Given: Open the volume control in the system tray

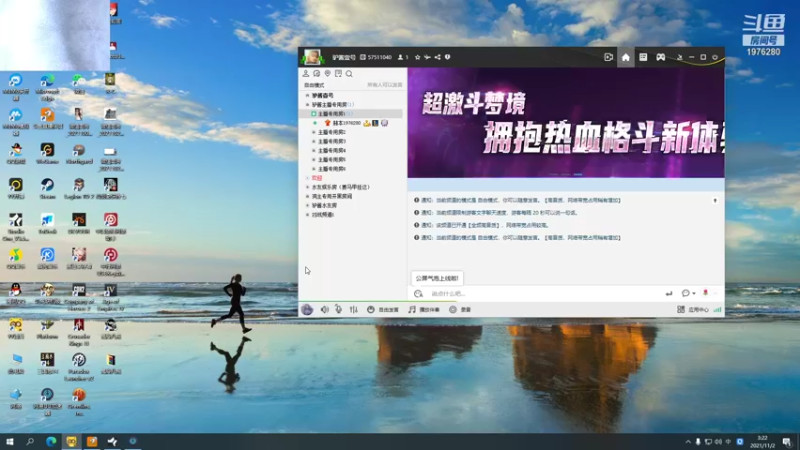Looking at the screenshot, I should (x=718, y=442).
